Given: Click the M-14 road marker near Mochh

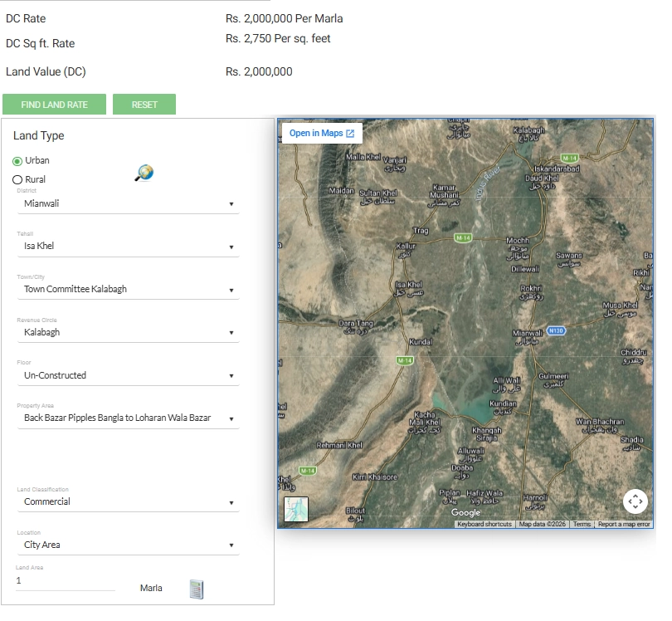Looking at the screenshot, I should click(x=463, y=237).
